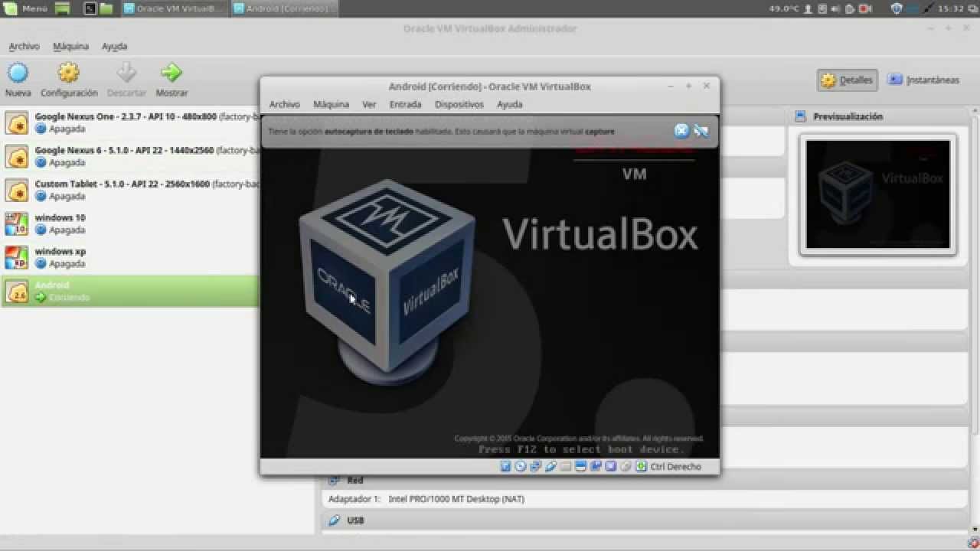Click hard disk activity status icon
980x551 pixels.
[505, 466]
